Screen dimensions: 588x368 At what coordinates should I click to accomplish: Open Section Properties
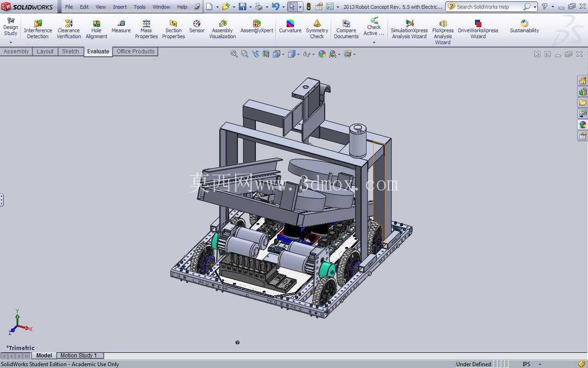174,29
